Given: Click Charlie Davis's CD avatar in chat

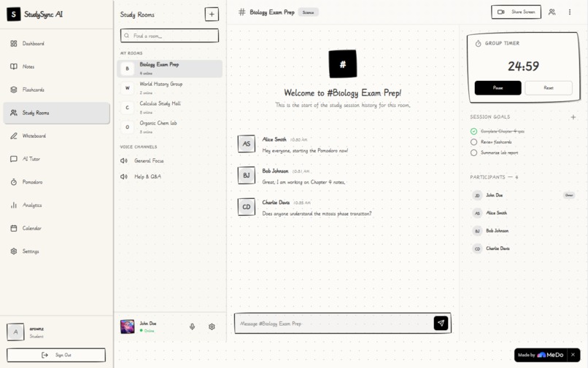Looking at the screenshot, I should 247,207.
